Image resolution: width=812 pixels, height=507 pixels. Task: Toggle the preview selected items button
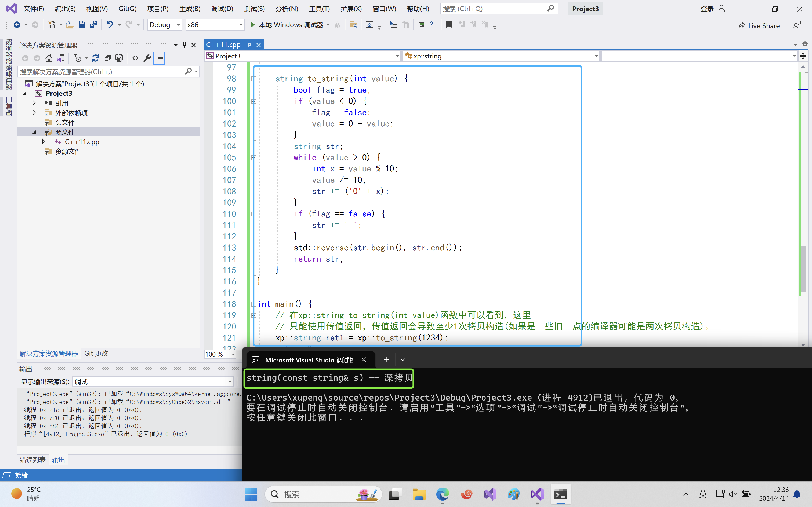tap(159, 58)
